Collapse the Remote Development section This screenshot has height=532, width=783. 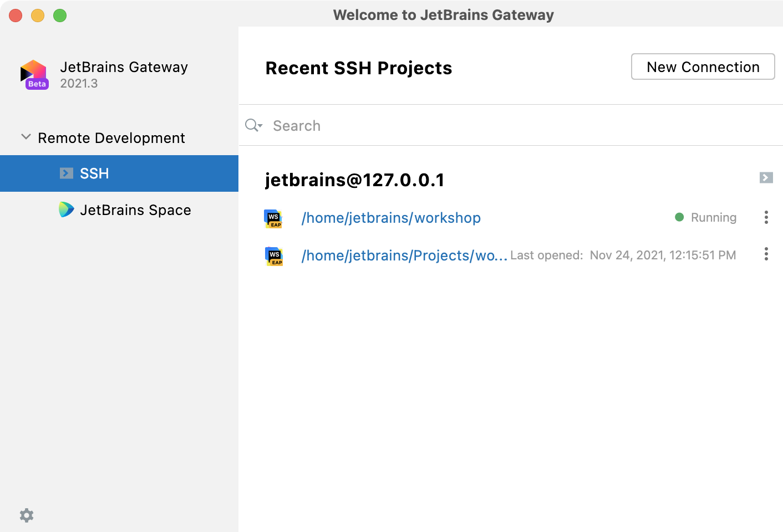[26, 137]
